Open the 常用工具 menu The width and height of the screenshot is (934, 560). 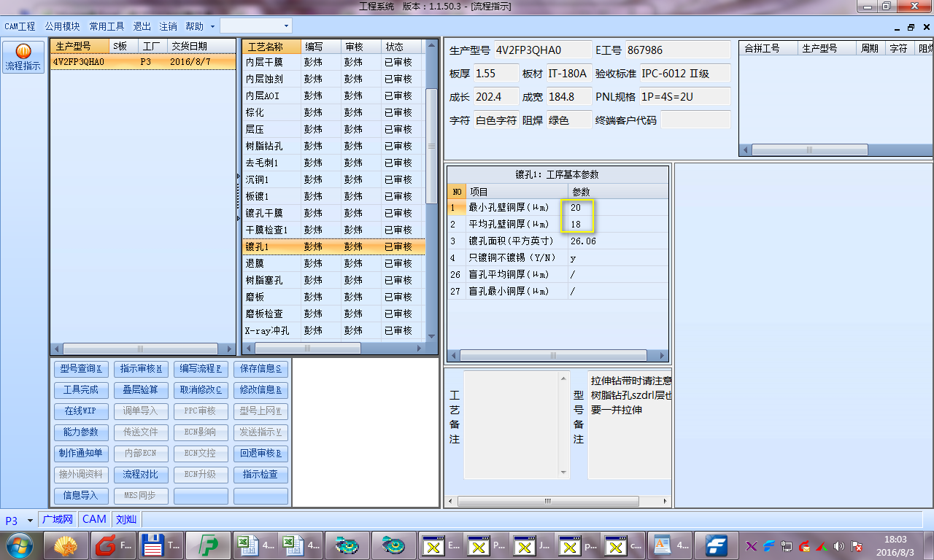click(x=107, y=26)
